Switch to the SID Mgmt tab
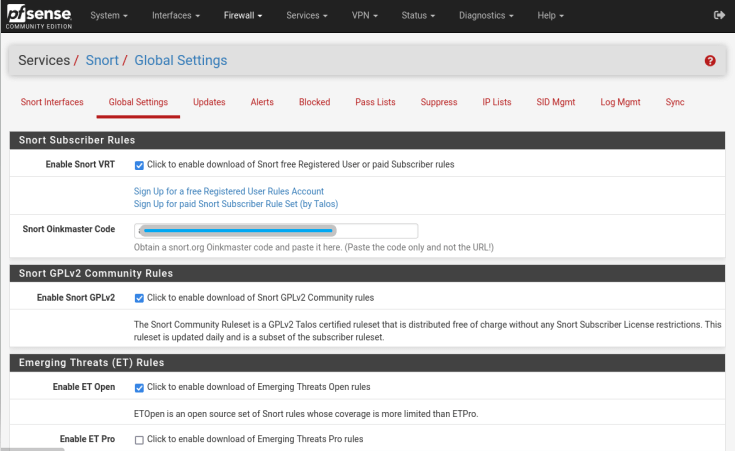 (555, 102)
